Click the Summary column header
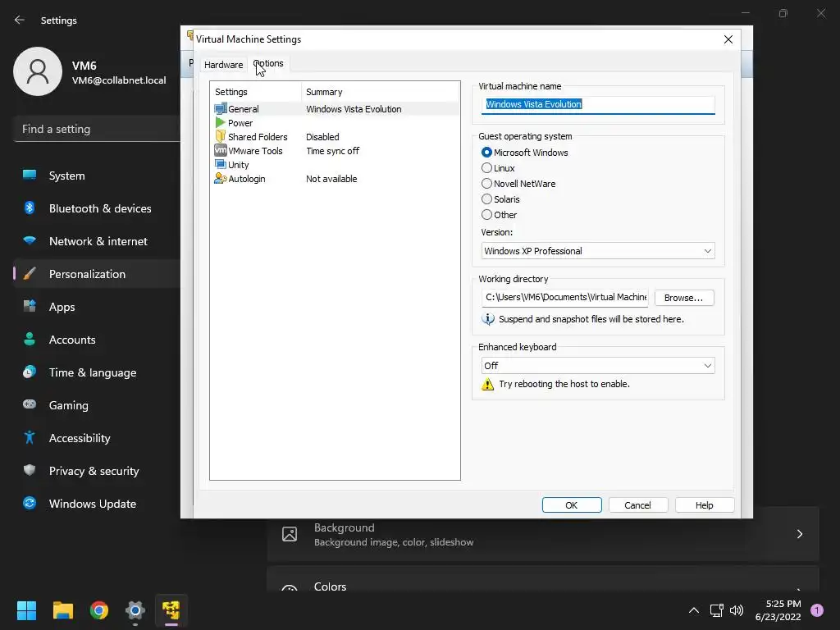Image resolution: width=840 pixels, height=630 pixels. (381, 92)
